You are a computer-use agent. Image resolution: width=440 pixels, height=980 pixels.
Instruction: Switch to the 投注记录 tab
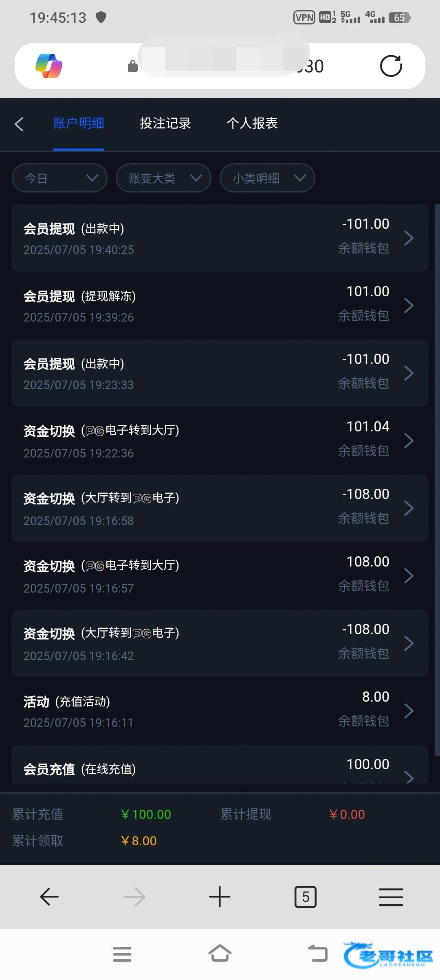[165, 123]
